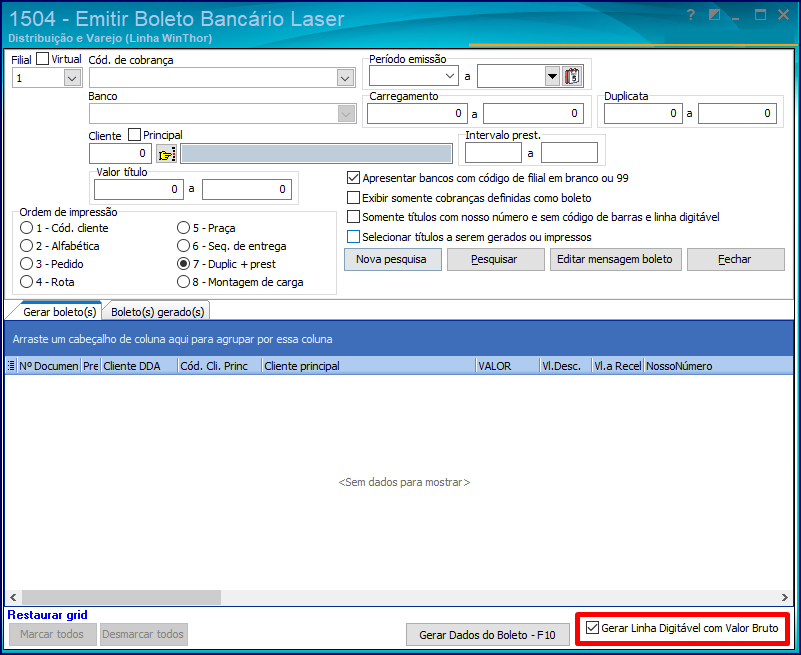
Task: Click scrollbar left arrow in grid
Action: 13,597
